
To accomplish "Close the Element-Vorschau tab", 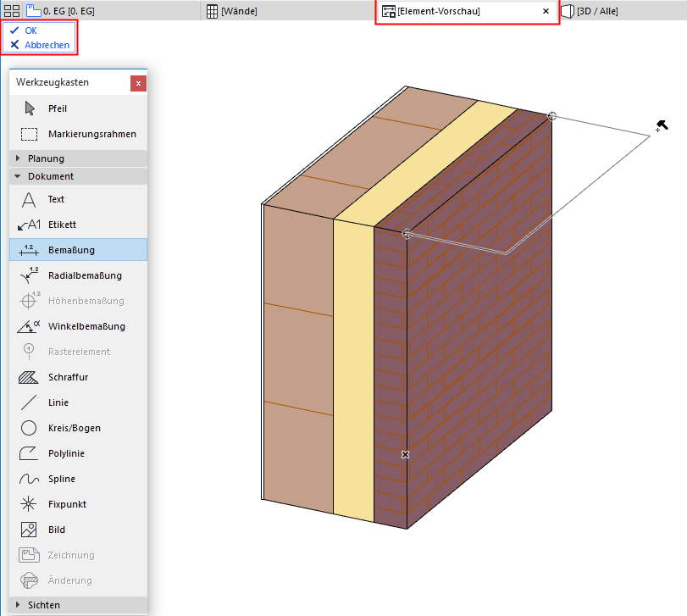I will pos(546,11).
